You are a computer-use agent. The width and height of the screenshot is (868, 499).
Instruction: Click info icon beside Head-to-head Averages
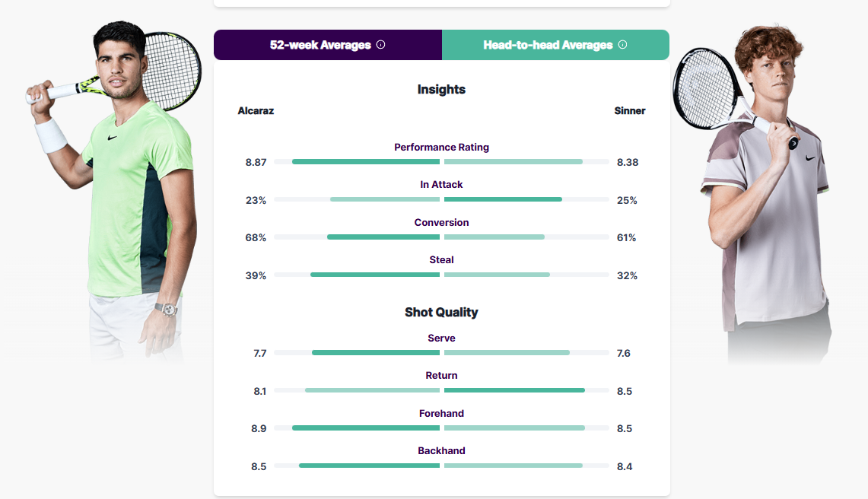click(623, 44)
